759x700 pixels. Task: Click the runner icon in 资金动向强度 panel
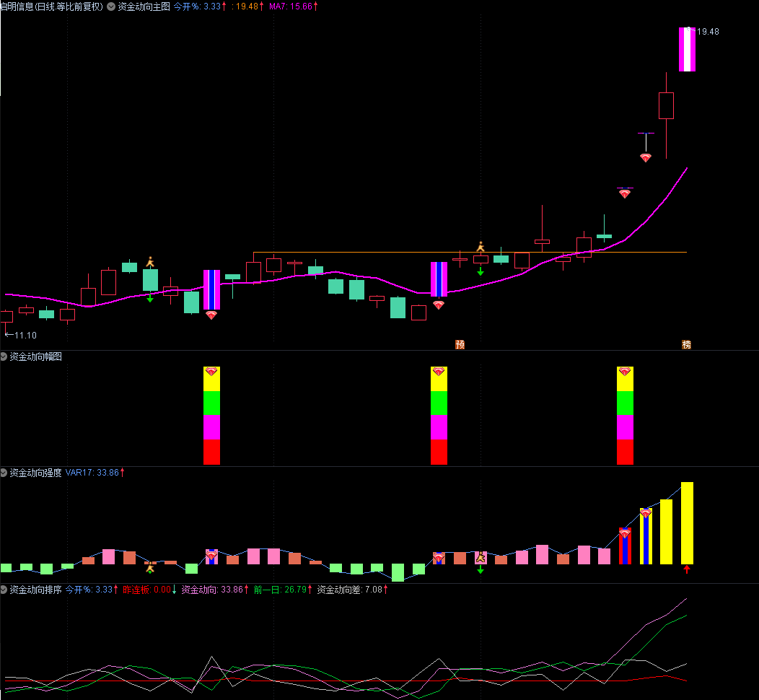click(x=481, y=557)
